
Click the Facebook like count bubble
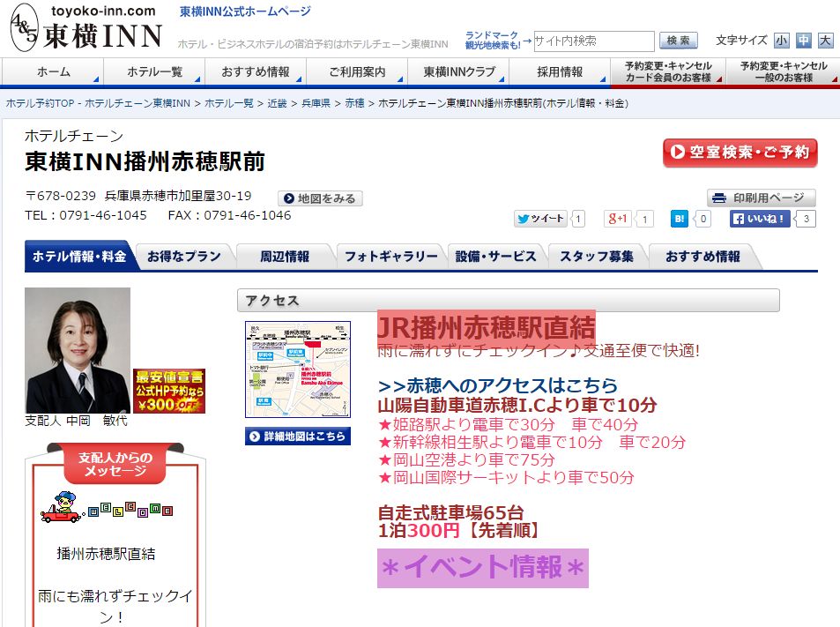tap(806, 219)
